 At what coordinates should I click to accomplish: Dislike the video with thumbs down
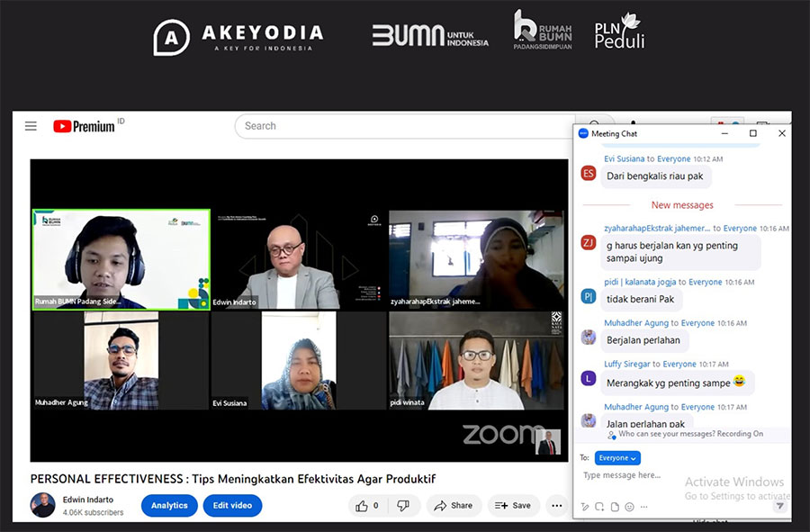click(403, 506)
